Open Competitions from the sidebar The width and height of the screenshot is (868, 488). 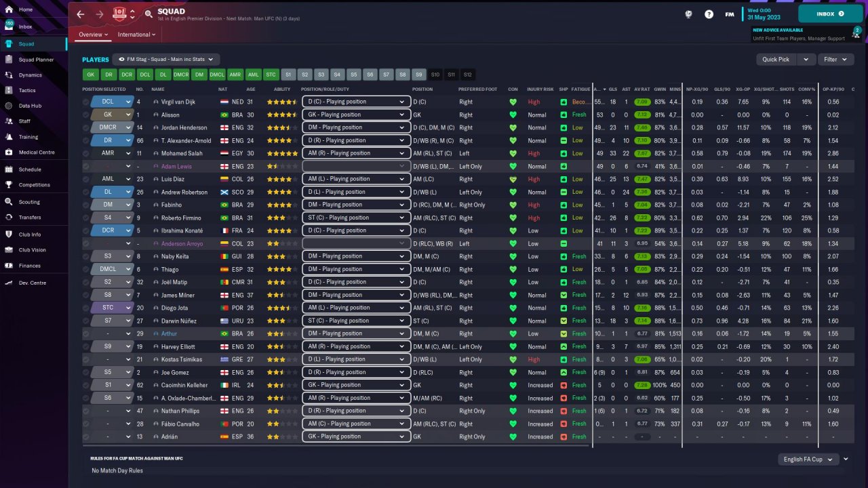coord(34,184)
